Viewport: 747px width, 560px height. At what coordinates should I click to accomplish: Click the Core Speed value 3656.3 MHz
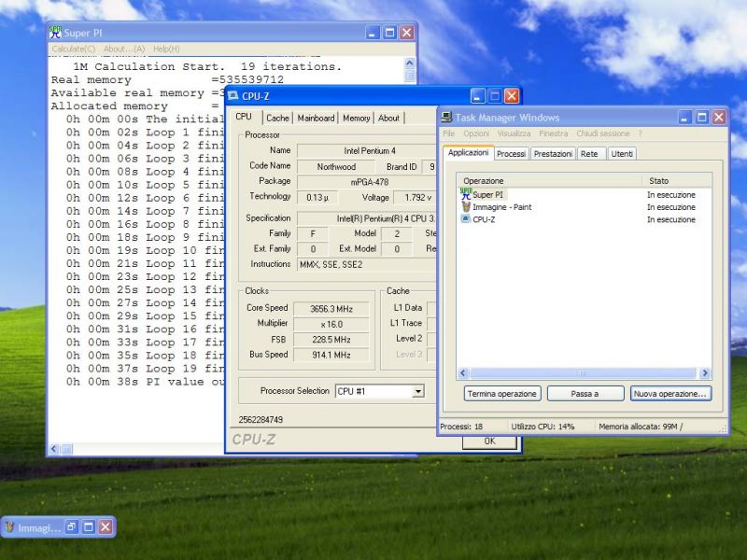coord(331,309)
